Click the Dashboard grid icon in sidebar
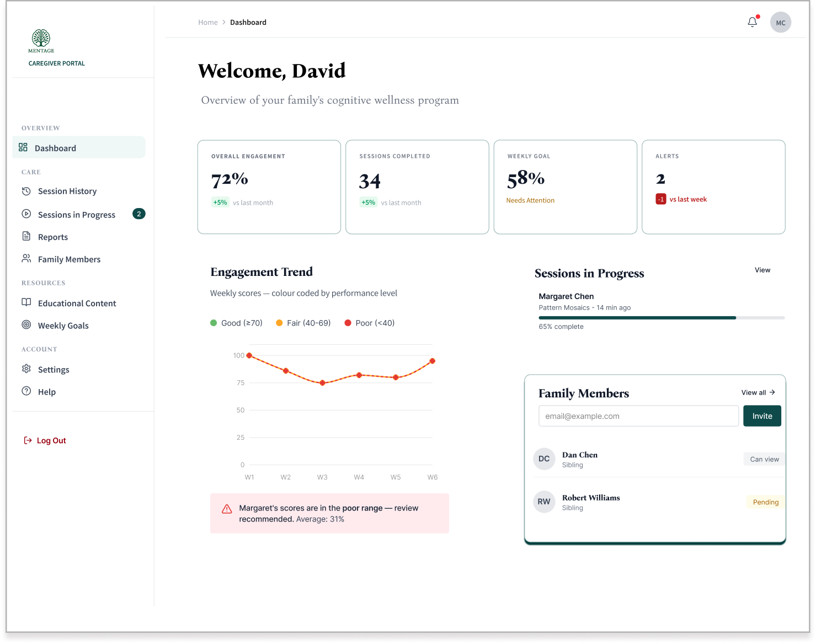The height and width of the screenshot is (644, 816). pyautogui.click(x=23, y=147)
